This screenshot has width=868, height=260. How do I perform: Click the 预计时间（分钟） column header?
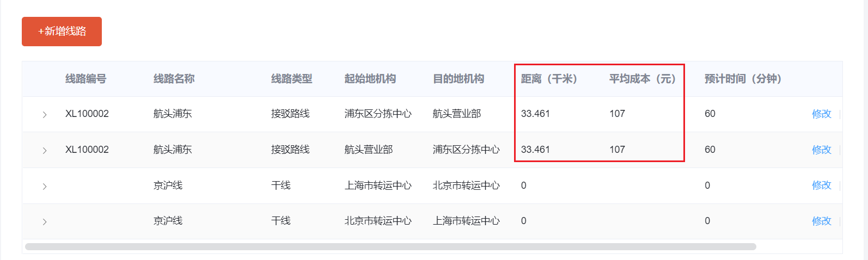pos(743,79)
